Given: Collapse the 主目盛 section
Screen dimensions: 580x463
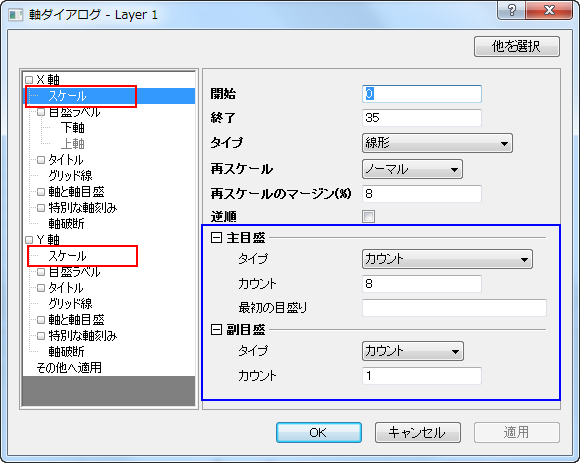Looking at the screenshot, I should coord(216,237).
